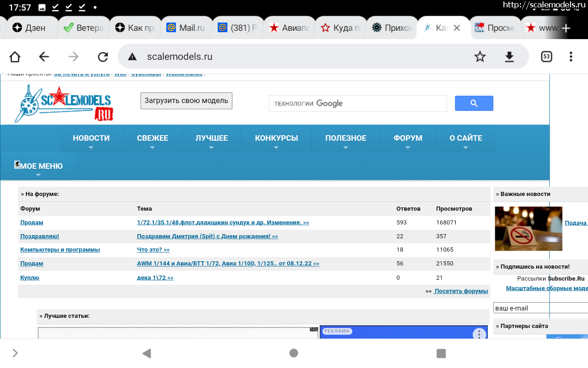Focus the ваш e-mail input field
588x368 pixels.
pos(541,308)
